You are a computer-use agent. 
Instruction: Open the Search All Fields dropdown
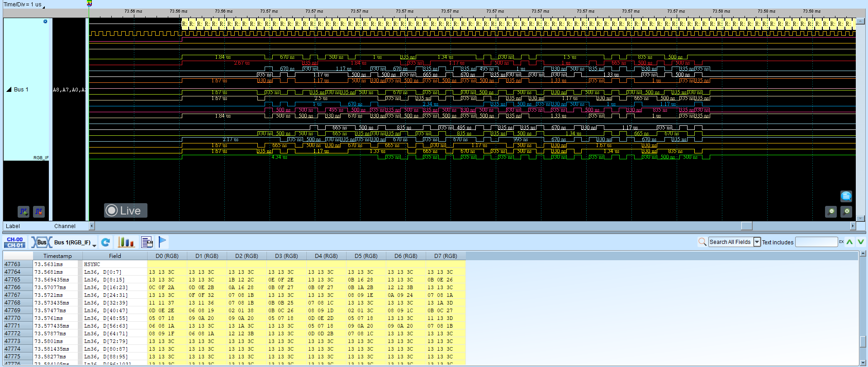(x=757, y=242)
